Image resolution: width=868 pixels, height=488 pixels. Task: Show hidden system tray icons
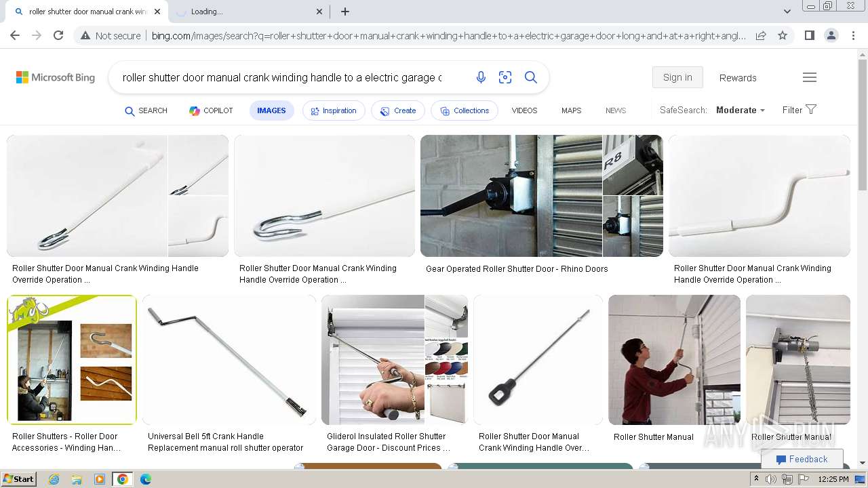[x=756, y=479]
